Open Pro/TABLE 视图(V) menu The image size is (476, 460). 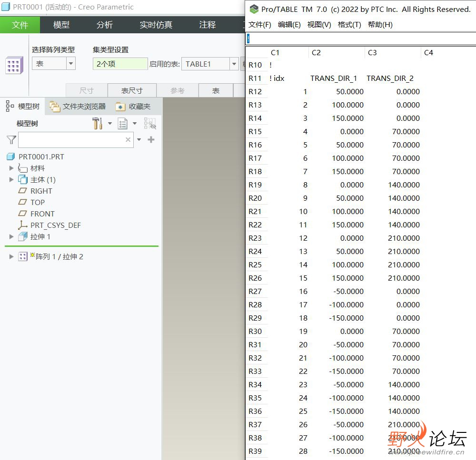point(319,25)
